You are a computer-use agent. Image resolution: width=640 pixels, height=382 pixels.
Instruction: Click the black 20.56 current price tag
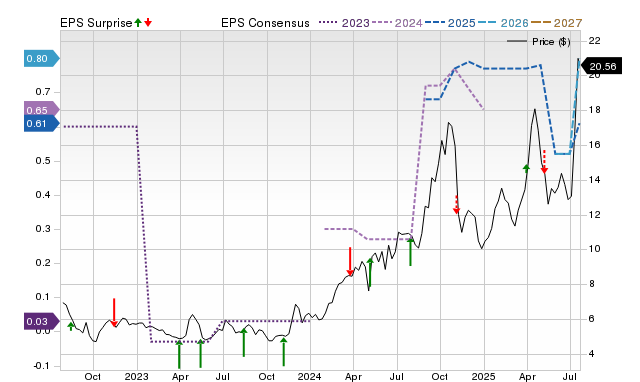(601, 66)
